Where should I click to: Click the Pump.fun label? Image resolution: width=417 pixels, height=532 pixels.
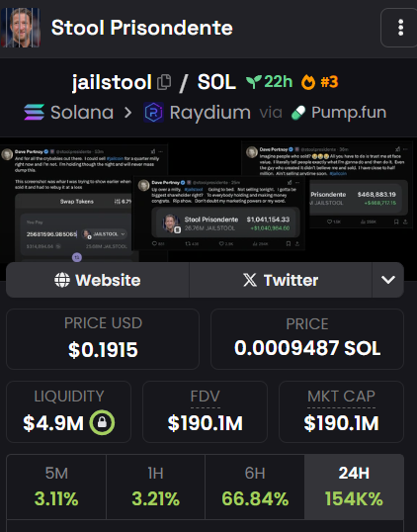click(349, 113)
